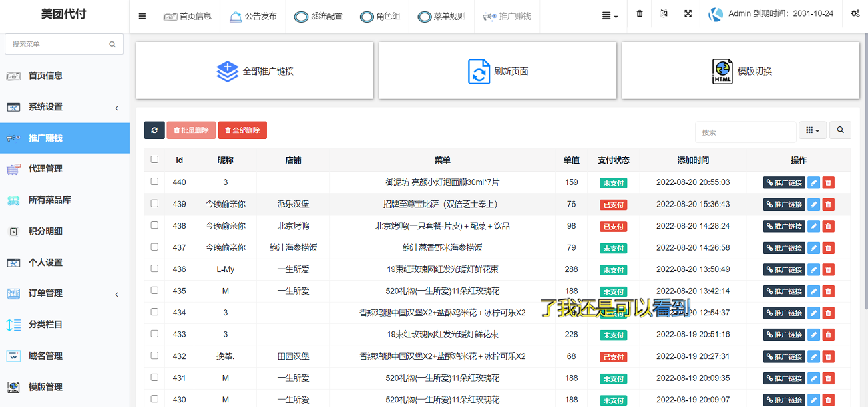Check the checkbox for row id 438
This screenshot has width=868, height=407.
[x=155, y=225]
